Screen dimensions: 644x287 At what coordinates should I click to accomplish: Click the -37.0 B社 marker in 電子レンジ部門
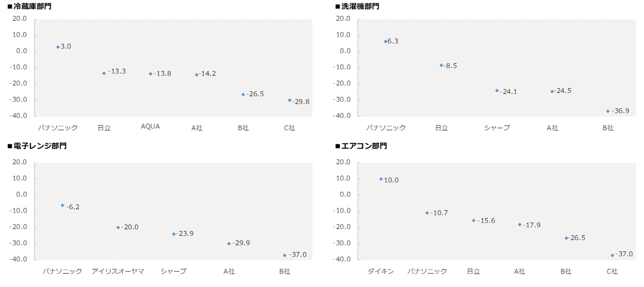click(x=285, y=255)
